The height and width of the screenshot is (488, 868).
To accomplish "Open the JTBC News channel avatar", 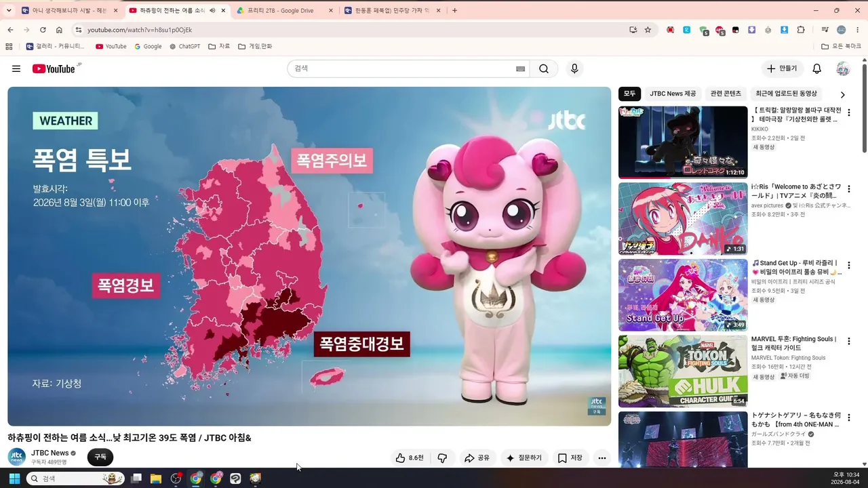I will click(x=17, y=457).
